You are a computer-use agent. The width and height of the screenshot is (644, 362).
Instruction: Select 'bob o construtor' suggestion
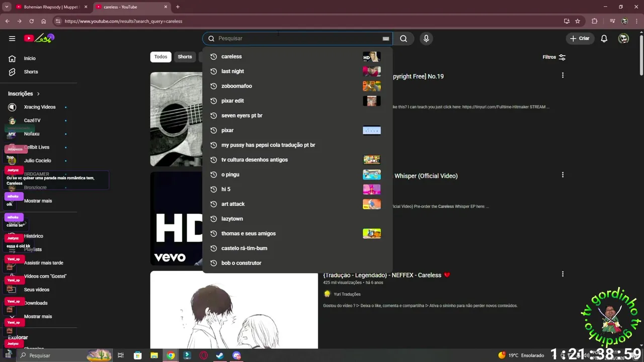[297, 263]
